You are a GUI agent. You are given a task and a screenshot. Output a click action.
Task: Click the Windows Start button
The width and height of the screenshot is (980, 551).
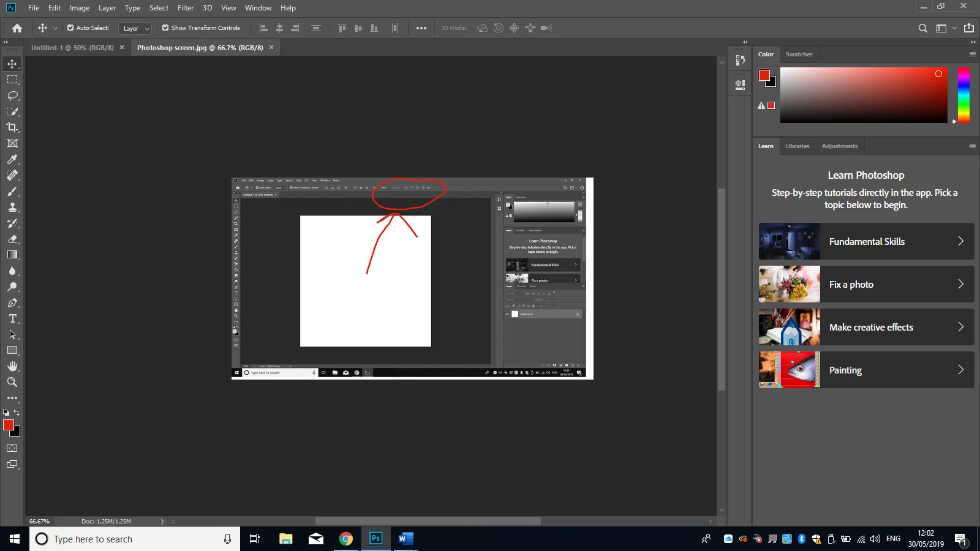click(x=15, y=539)
